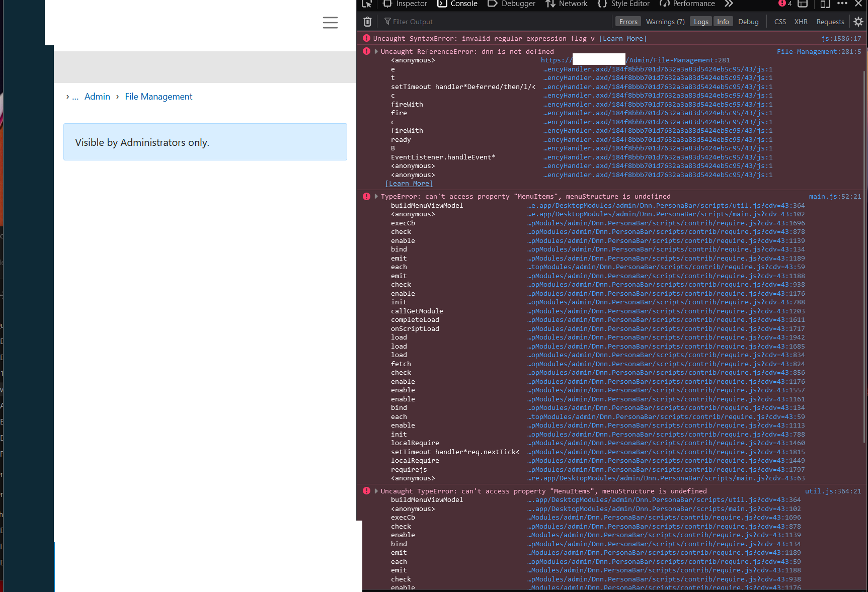
Task: Toggle the Warnings (7) filter
Action: pyautogui.click(x=665, y=21)
